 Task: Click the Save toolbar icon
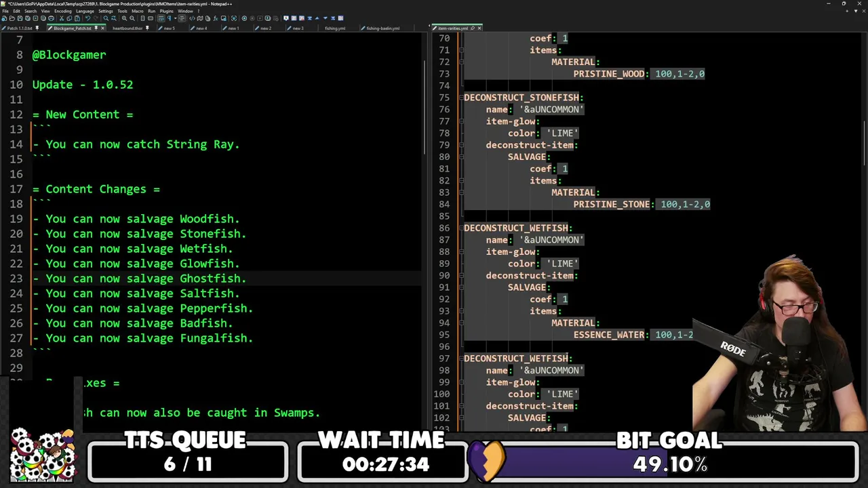point(20,18)
